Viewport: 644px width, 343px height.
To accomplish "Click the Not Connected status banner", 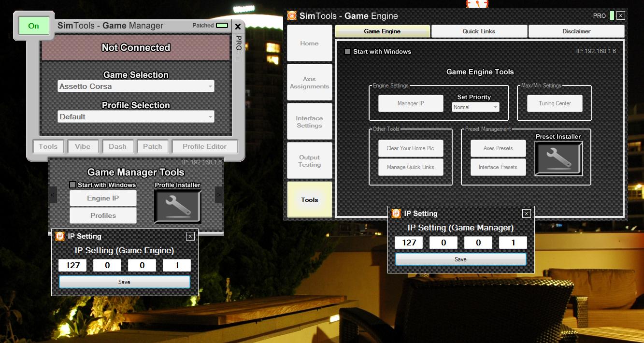I will click(136, 48).
